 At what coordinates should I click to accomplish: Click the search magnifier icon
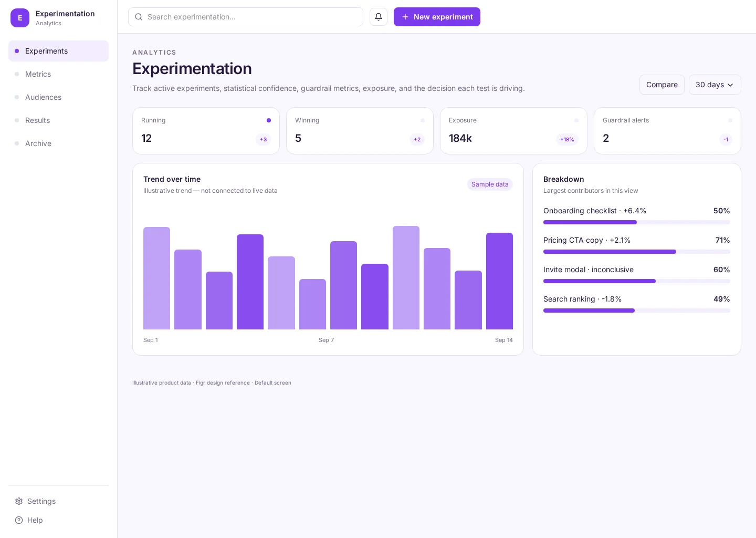point(139,17)
